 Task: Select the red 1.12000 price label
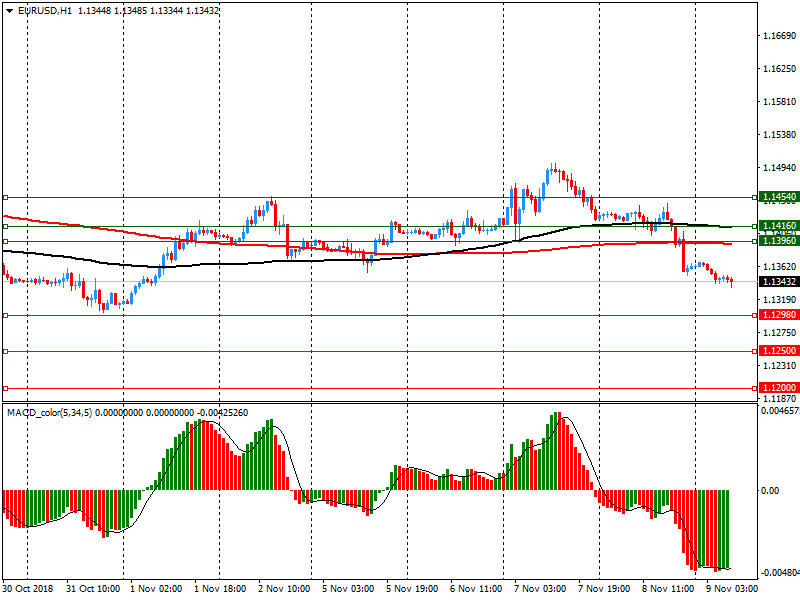pos(777,388)
